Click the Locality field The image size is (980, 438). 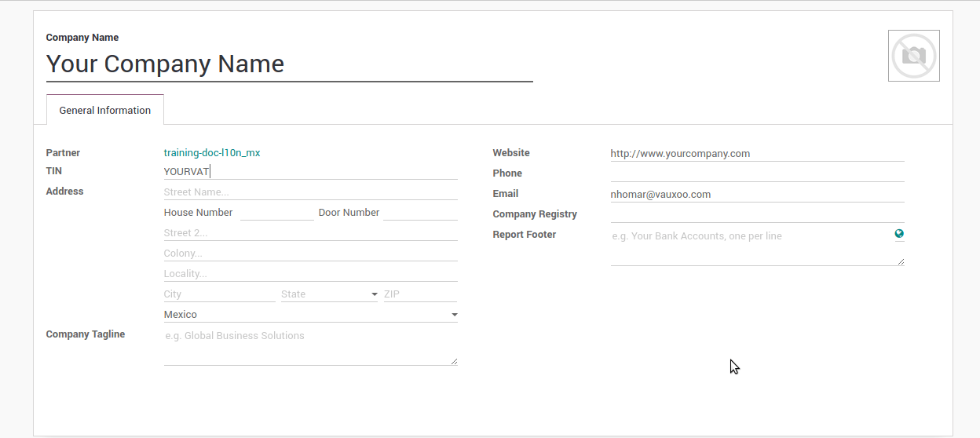[x=310, y=274]
